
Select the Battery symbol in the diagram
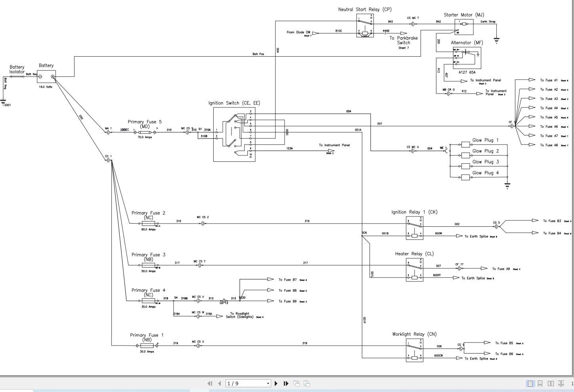pos(46,76)
